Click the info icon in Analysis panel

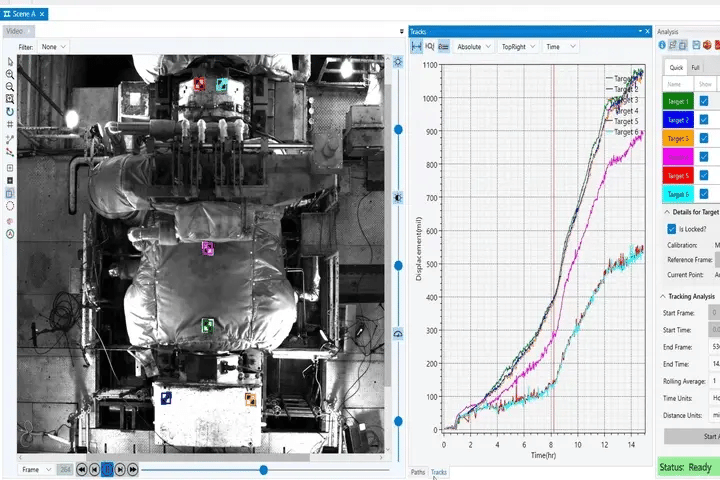[662, 45]
